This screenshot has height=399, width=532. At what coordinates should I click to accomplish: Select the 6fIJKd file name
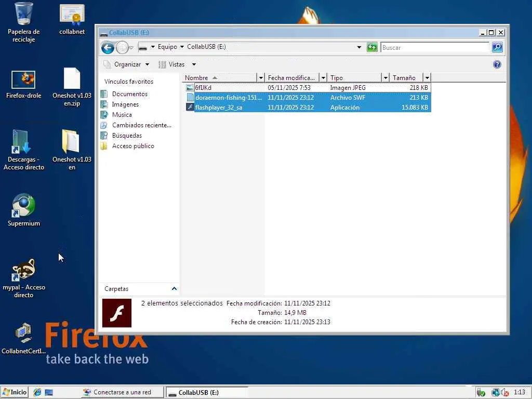click(x=203, y=87)
